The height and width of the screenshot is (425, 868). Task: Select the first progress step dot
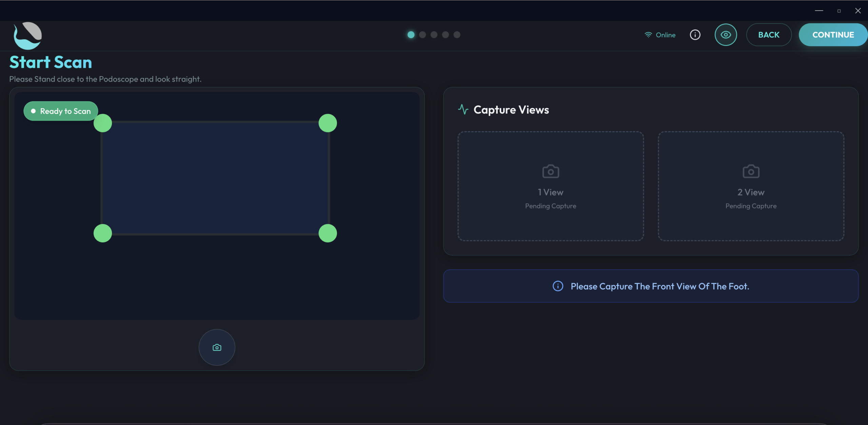(x=411, y=35)
